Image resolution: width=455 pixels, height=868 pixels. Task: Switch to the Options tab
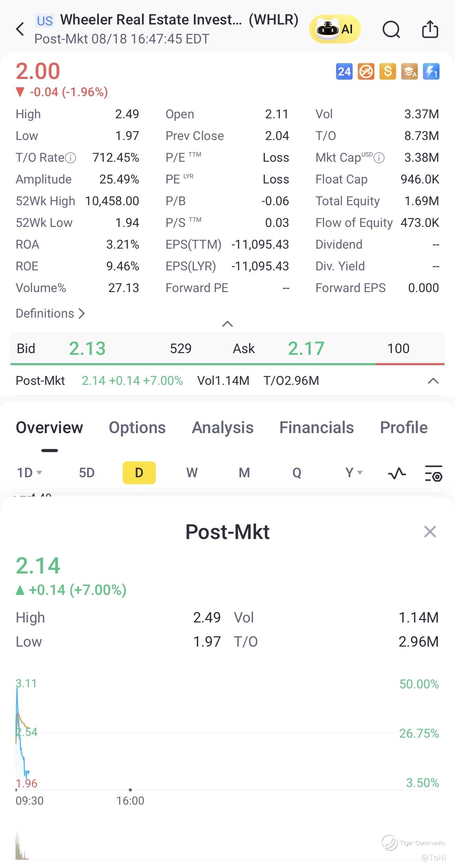pyautogui.click(x=137, y=428)
